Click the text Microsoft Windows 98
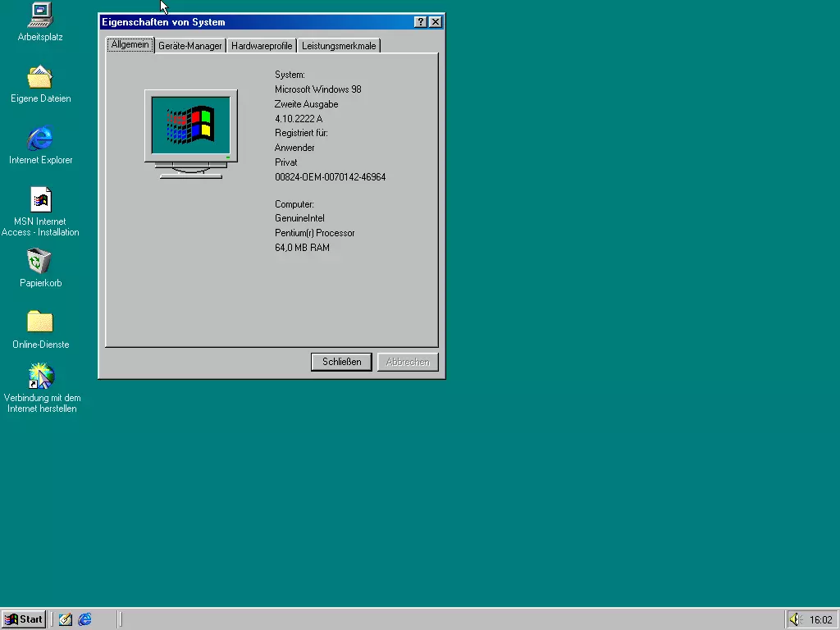Image resolution: width=840 pixels, height=630 pixels. tap(318, 89)
